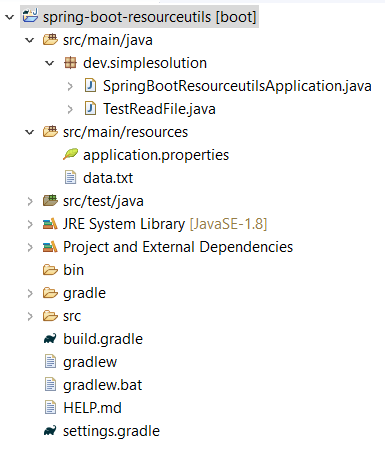The image size is (385, 458).
Task: Select Project and External Dependencies label
Action: (178, 247)
